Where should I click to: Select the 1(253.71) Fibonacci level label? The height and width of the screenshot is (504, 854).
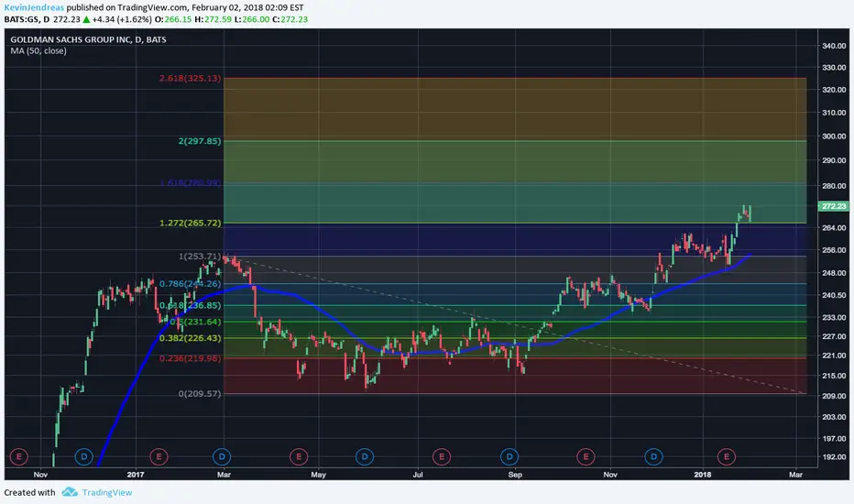[200, 256]
